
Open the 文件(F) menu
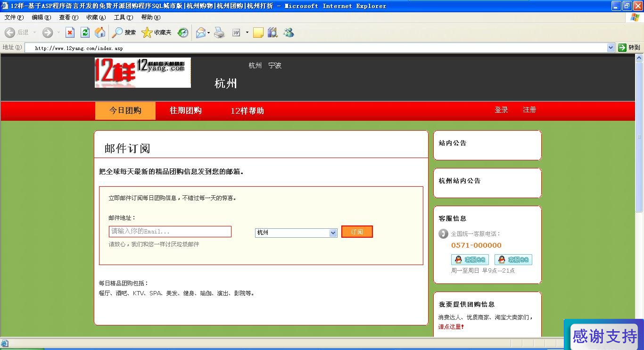coord(14,17)
